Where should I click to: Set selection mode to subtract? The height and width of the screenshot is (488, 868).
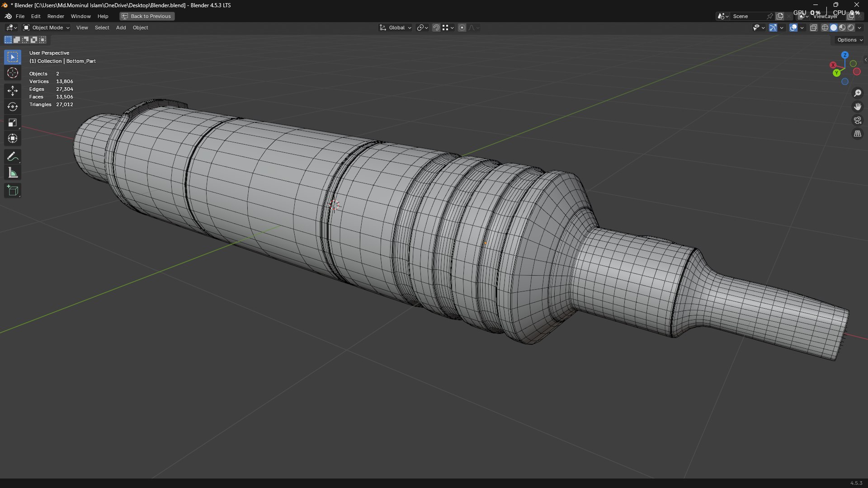click(25, 40)
